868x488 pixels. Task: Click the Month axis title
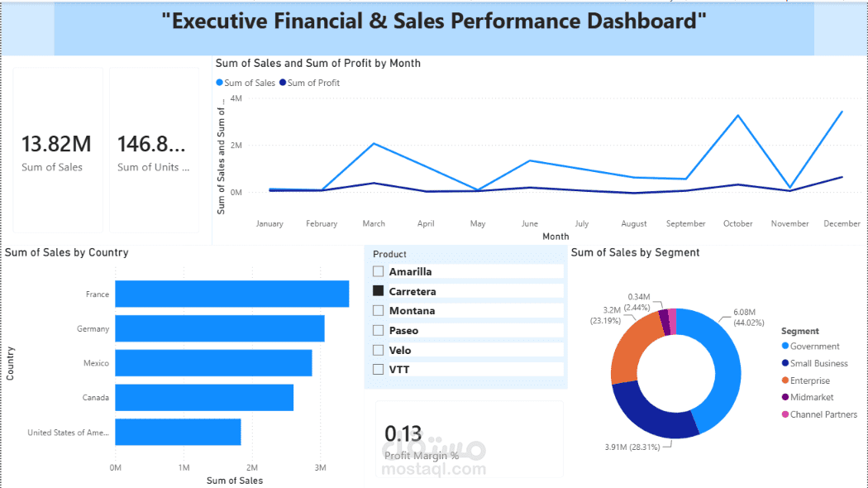556,236
